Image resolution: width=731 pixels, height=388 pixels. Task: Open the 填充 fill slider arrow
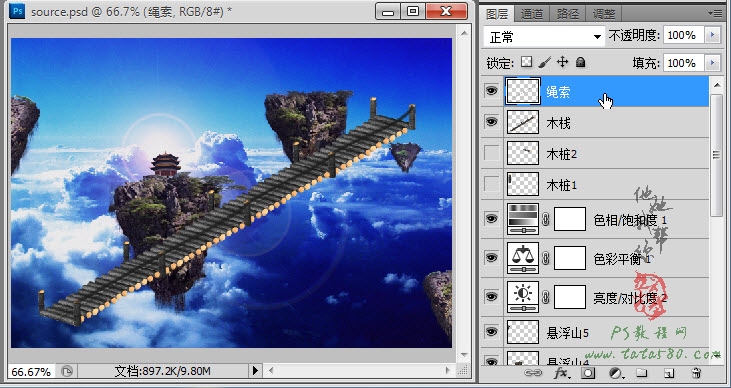pos(712,62)
